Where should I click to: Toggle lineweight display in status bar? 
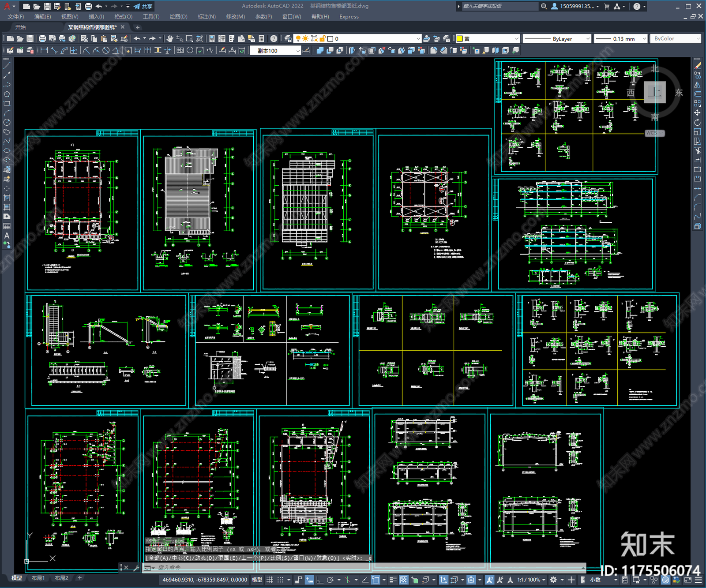tap(393, 580)
